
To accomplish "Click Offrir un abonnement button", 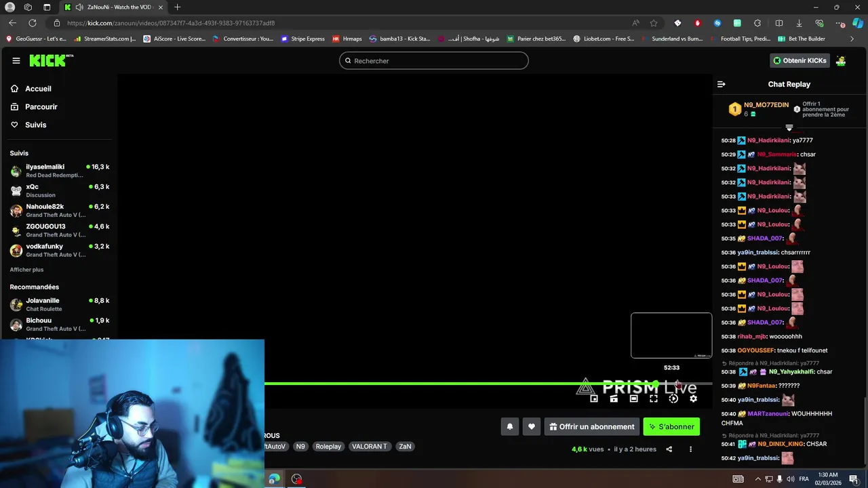I will coord(591,426).
